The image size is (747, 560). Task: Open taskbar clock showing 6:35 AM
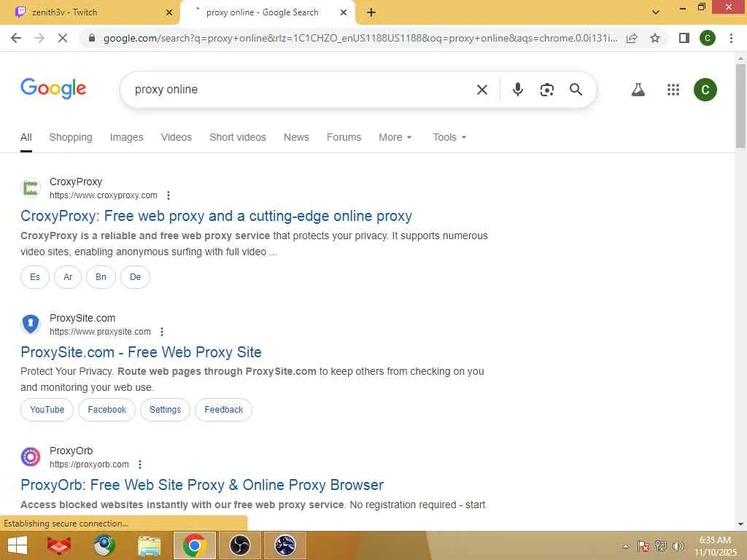(715, 546)
